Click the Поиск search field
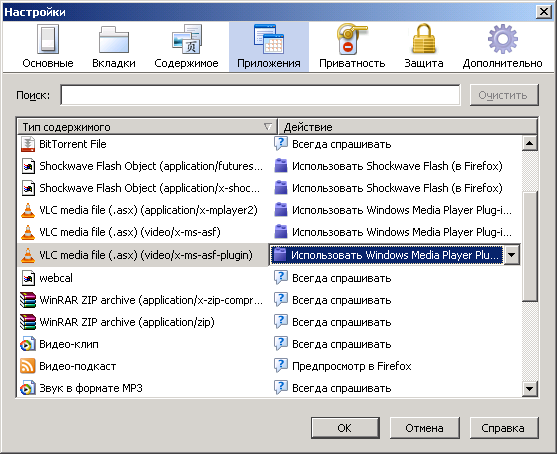Image resolution: width=557 pixels, height=454 pixels. 260,95
